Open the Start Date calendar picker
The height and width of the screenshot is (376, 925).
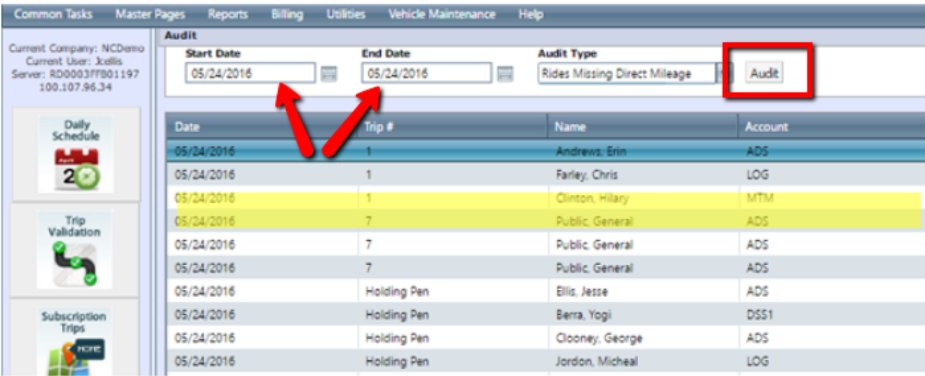pos(329,74)
